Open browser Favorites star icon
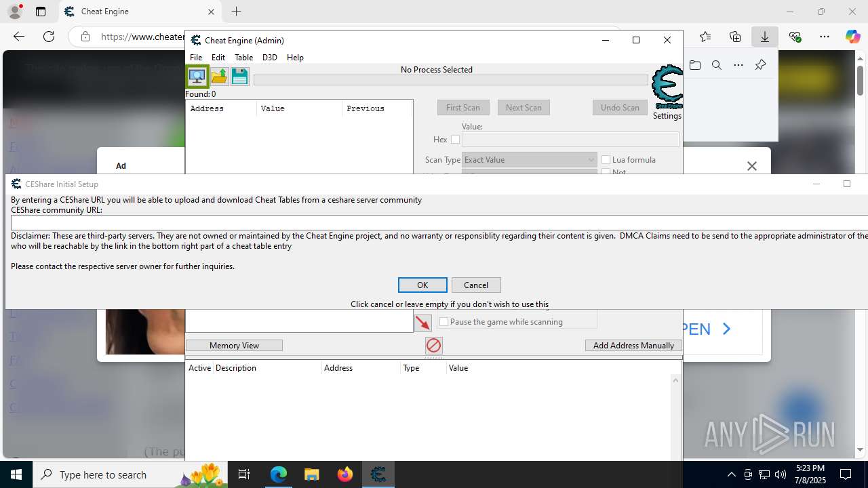The image size is (868, 488). pyautogui.click(x=705, y=37)
